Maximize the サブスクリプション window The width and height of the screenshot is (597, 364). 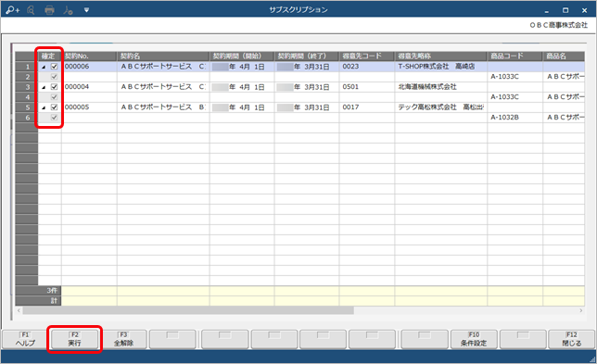[x=565, y=10]
